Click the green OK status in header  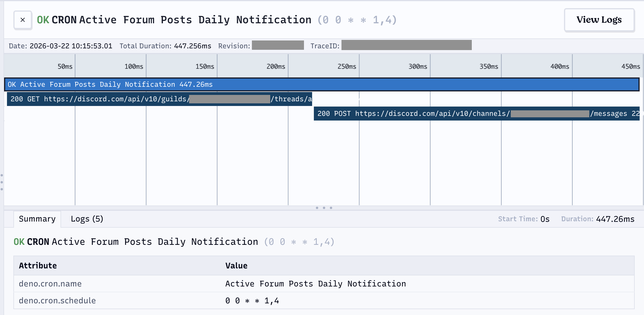pos(43,20)
